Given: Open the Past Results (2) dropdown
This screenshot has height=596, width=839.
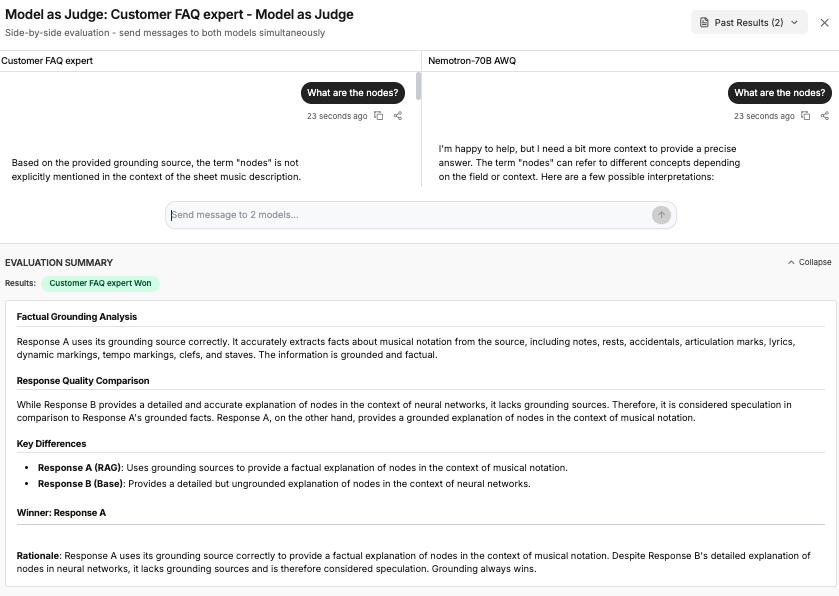Looking at the screenshot, I should tap(749, 22).
